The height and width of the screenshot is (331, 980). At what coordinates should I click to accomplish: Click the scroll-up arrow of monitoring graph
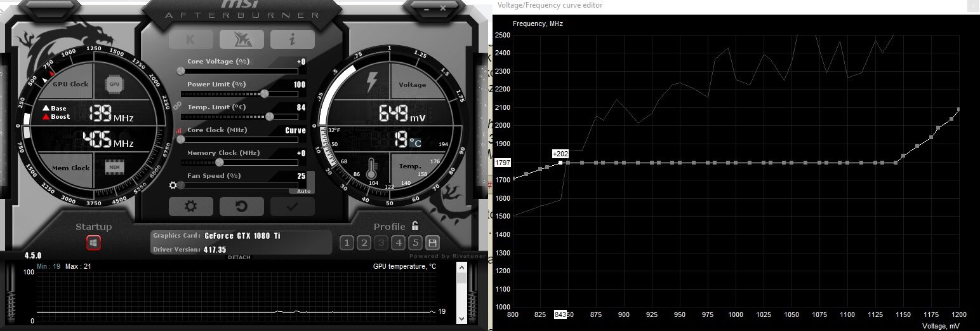tap(461, 267)
